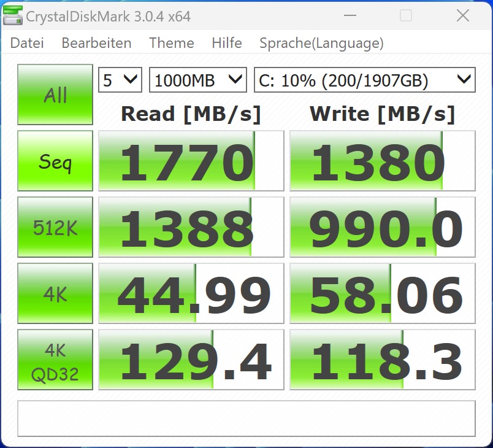Click the empty comment field at the bottom
The image size is (493, 448).
[246, 419]
